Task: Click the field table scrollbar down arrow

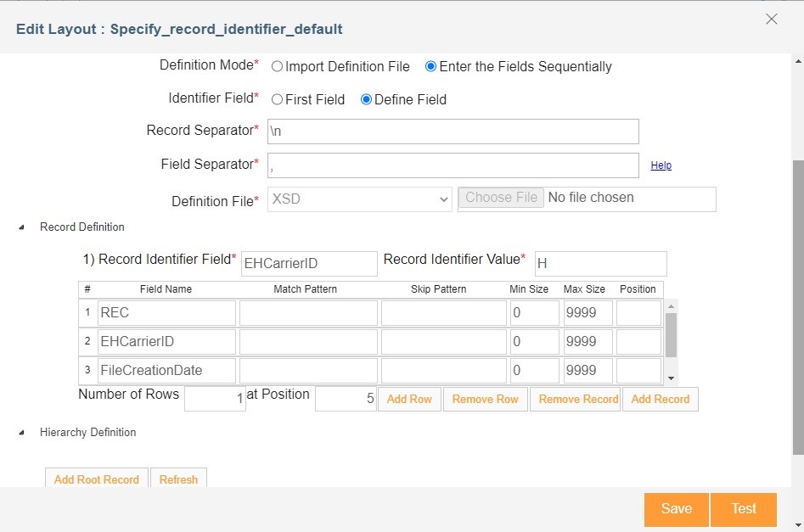Action: [x=671, y=378]
